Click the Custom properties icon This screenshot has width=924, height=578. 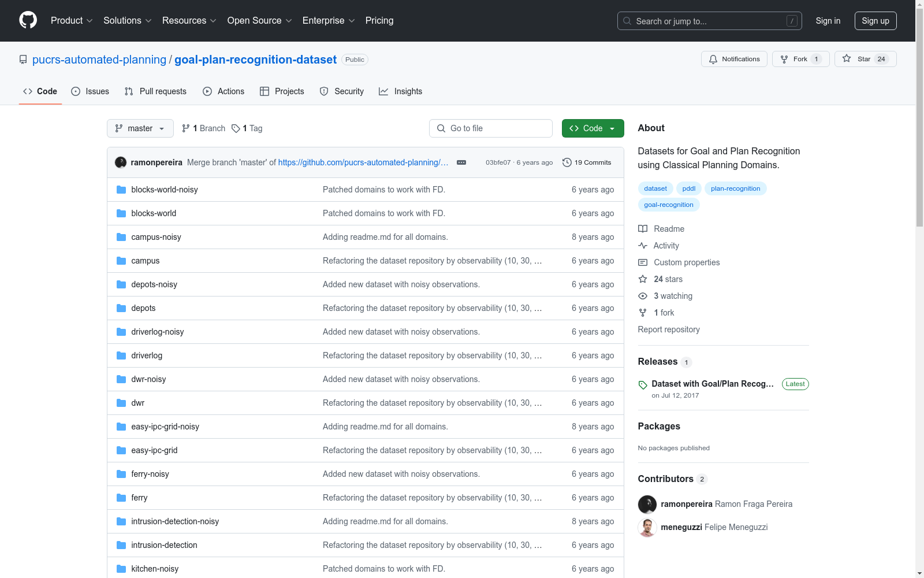tap(643, 262)
